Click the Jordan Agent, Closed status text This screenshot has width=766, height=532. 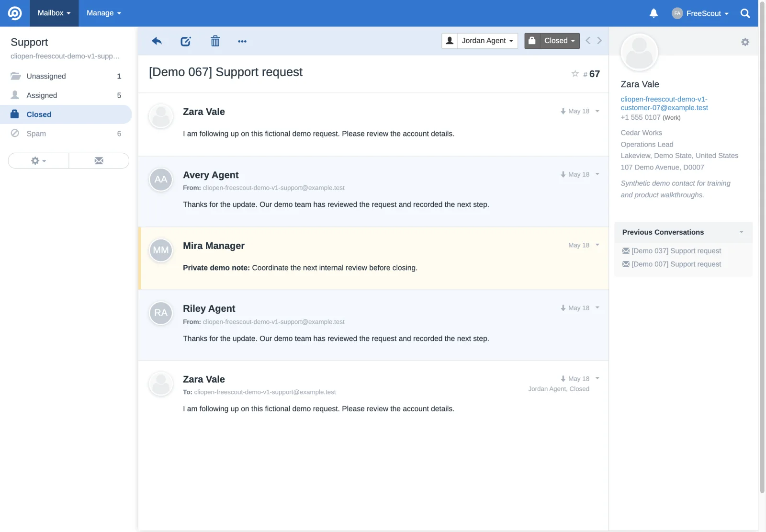coord(559,389)
